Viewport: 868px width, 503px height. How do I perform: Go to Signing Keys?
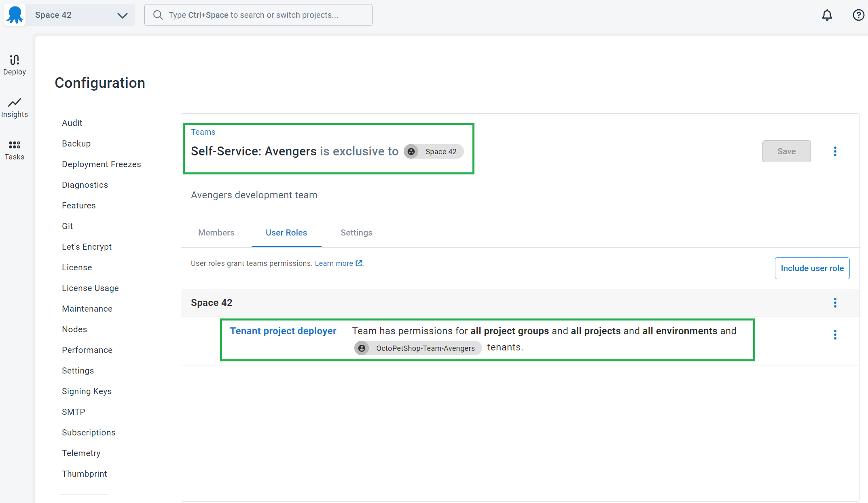(87, 391)
